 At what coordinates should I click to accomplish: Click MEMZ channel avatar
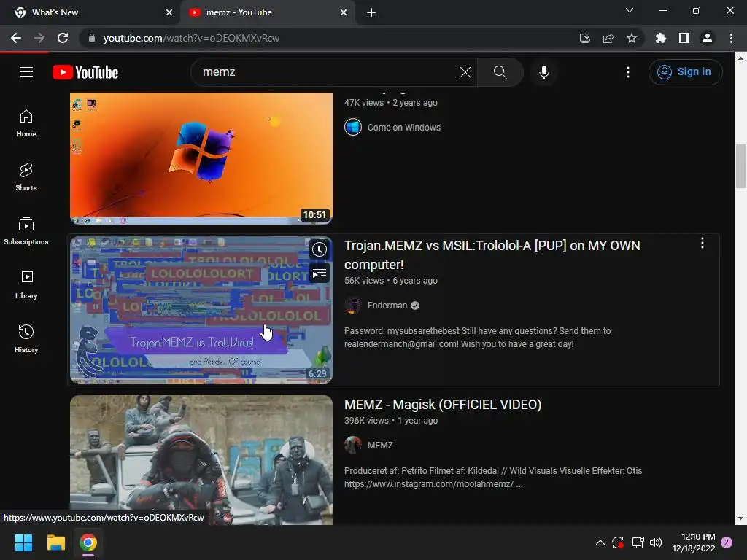point(353,446)
